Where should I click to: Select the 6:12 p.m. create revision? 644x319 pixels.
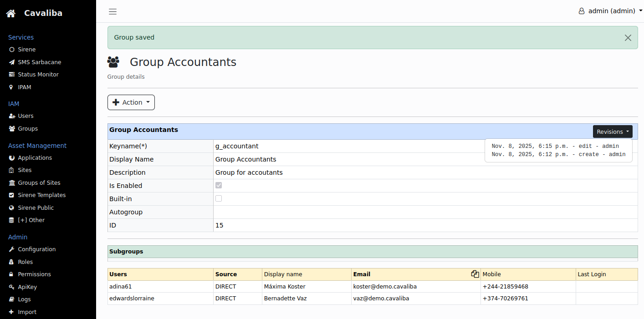[x=558, y=154]
